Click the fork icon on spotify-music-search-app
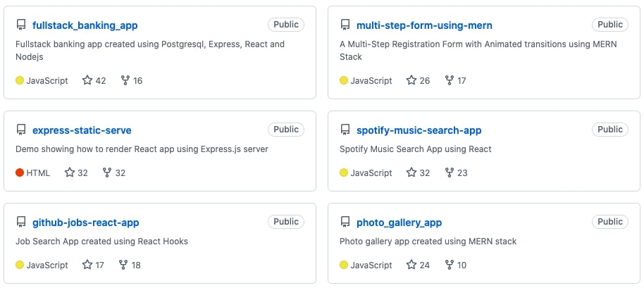644x288 pixels. [x=450, y=173]
